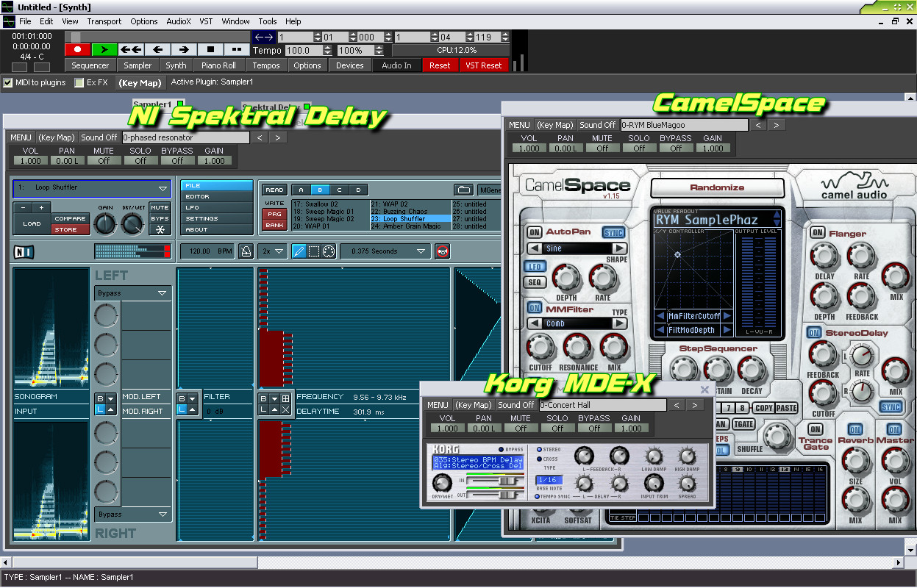The width and height of the screenshot is (917, 588).
Task: Open the LEFT channel Bypass dropdown
Action: [132, 293]
